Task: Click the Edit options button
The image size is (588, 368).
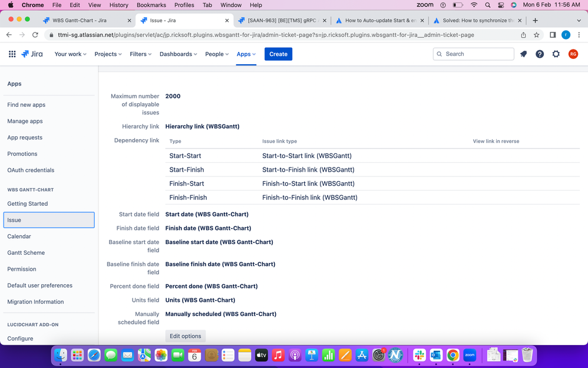Action: 185,336
